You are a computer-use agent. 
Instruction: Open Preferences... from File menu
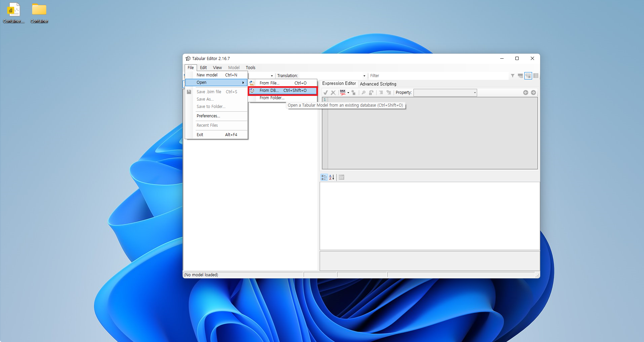point(216,116)
